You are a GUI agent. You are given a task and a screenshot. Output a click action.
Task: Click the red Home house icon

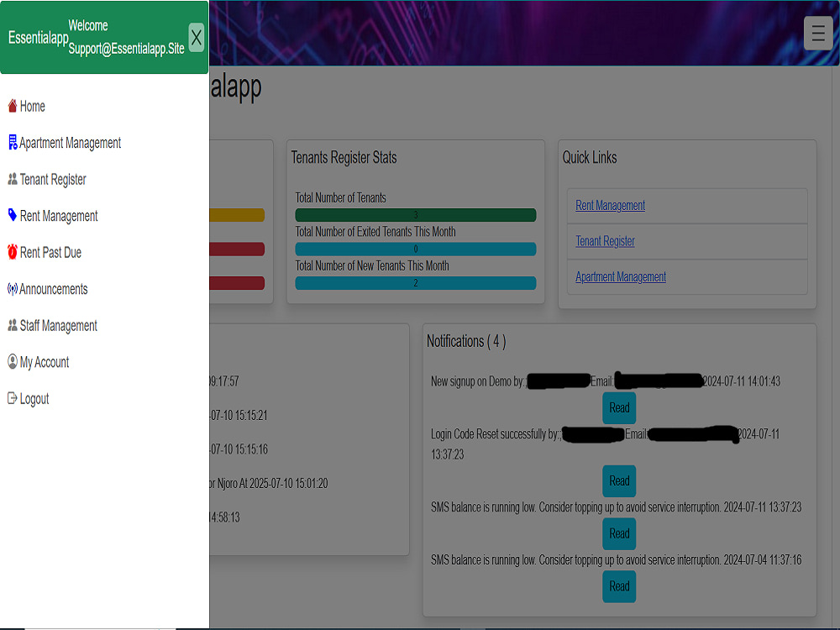pos(13,106)
